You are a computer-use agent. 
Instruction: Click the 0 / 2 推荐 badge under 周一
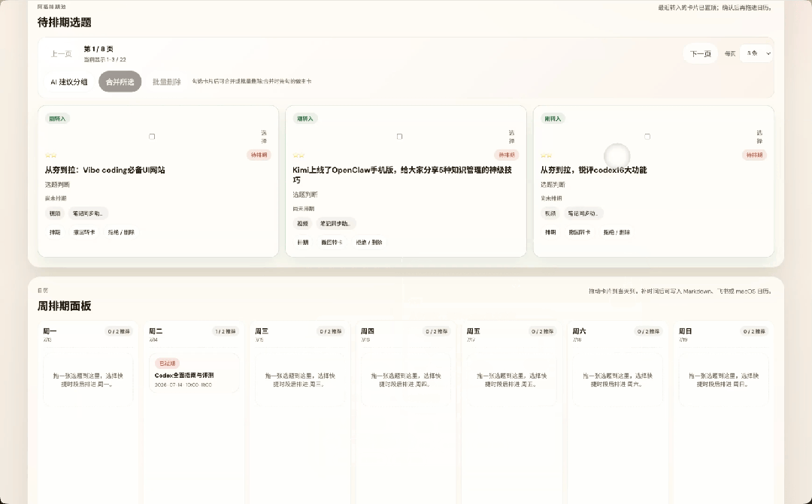(x=119, y=331)
